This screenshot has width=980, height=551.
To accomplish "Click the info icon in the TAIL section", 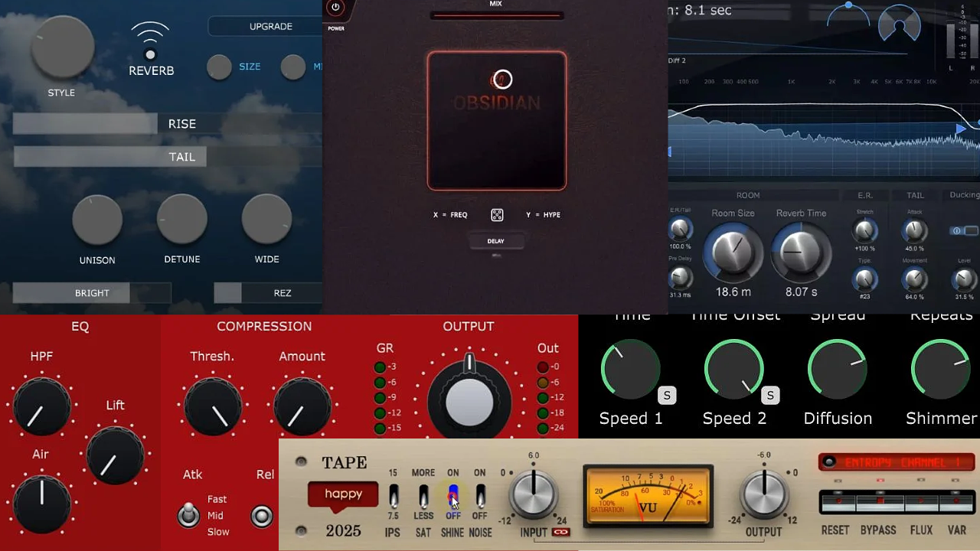I will (x=956, y=230).
